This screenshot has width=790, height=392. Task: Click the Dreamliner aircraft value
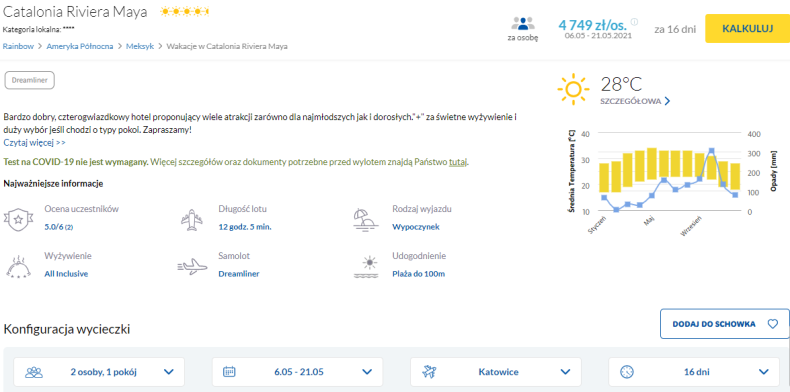pyautogui.click(x=239, y=274)
